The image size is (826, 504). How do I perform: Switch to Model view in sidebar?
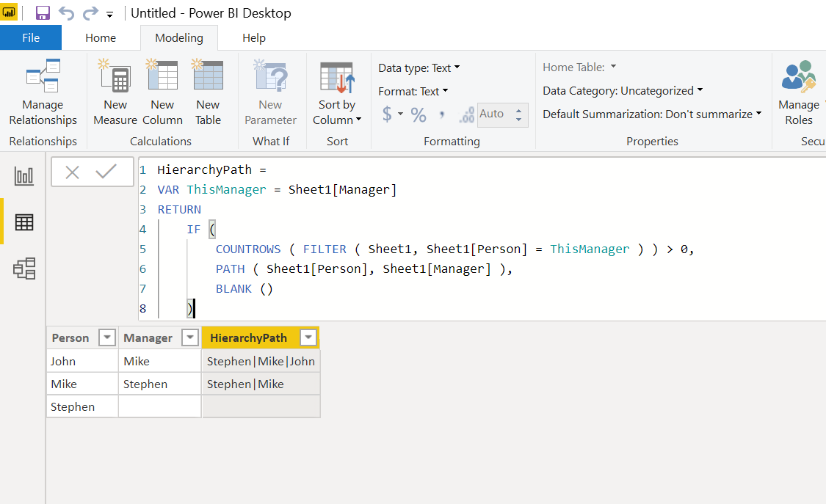pos(23,269)
